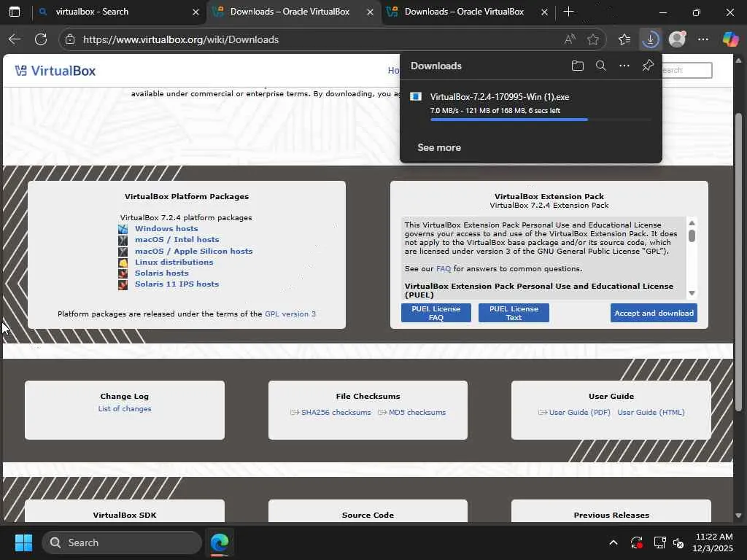
Task: Open downloads folder icon in Downloads panel
Action: [578, 66]
